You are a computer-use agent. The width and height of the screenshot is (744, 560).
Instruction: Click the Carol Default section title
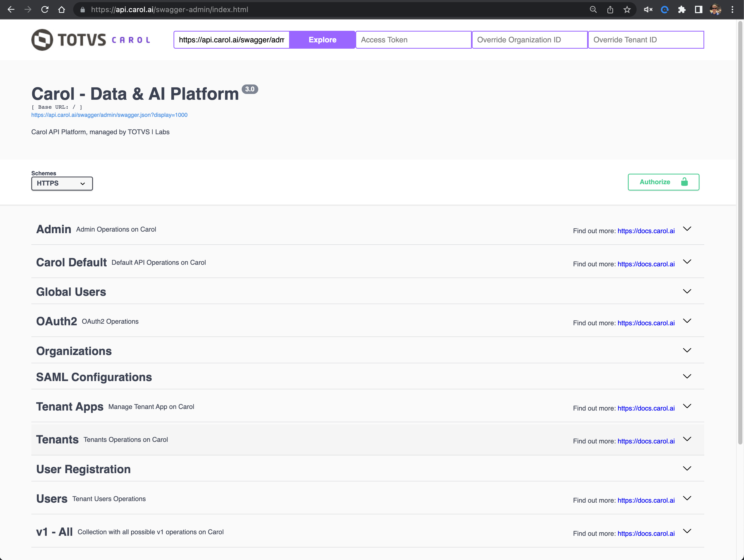click(71, 262)
